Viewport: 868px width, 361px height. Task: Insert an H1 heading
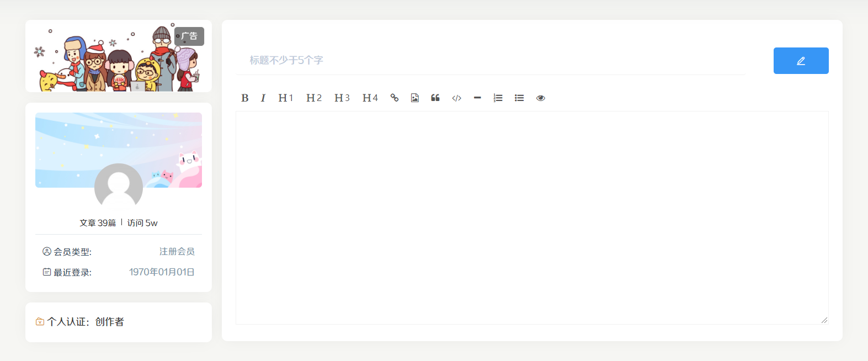point(286,98)
